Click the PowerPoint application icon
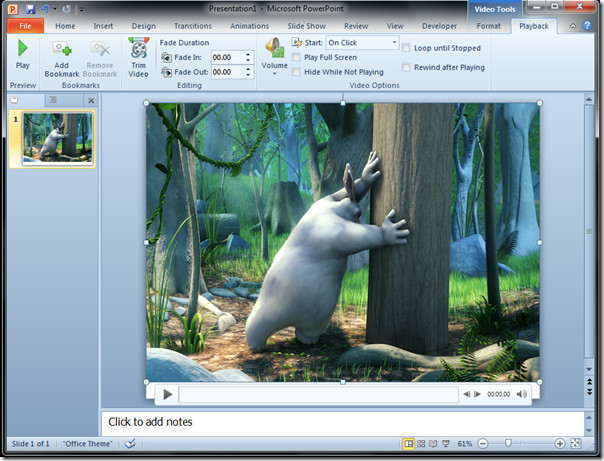This screenshot has height=461, width=604. (13, 9)
